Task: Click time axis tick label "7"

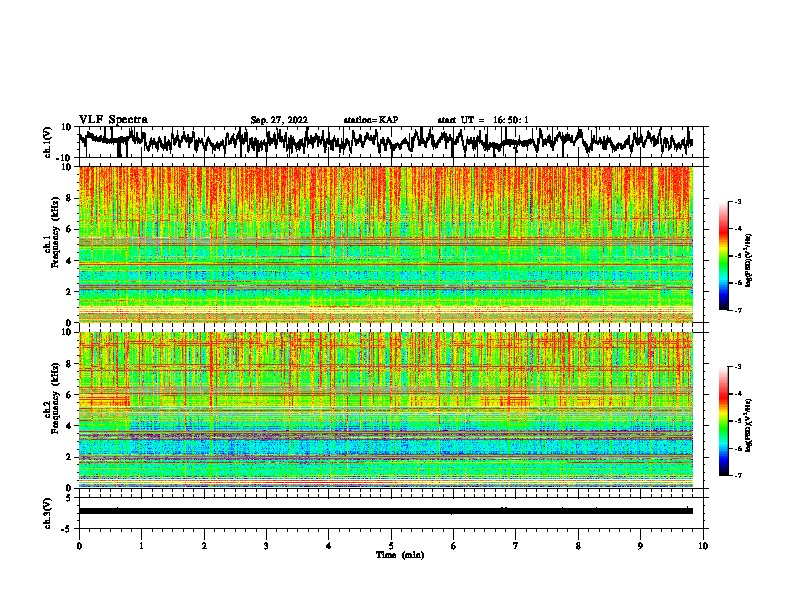Action: point(516,546)
